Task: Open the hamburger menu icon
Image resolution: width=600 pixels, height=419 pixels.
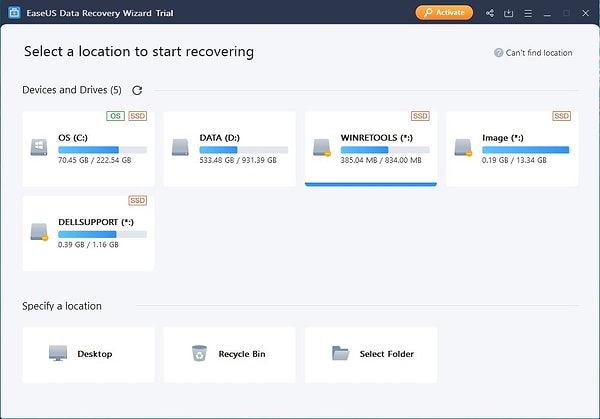Action: [528, 14]
